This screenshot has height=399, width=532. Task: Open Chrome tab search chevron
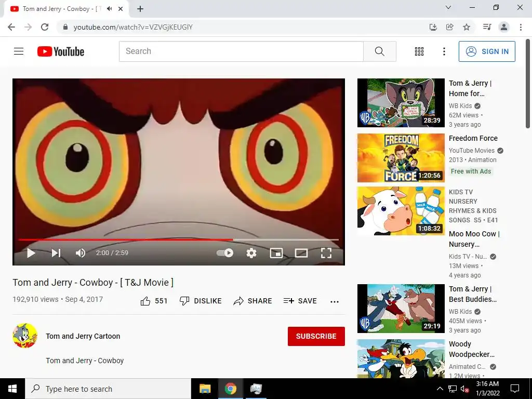[x=448, y=7]
